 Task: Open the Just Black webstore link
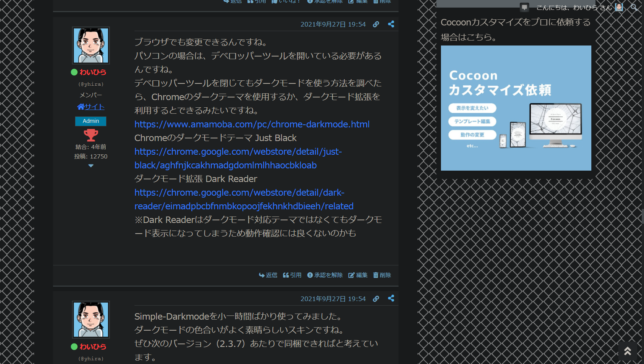coord(238,158)
